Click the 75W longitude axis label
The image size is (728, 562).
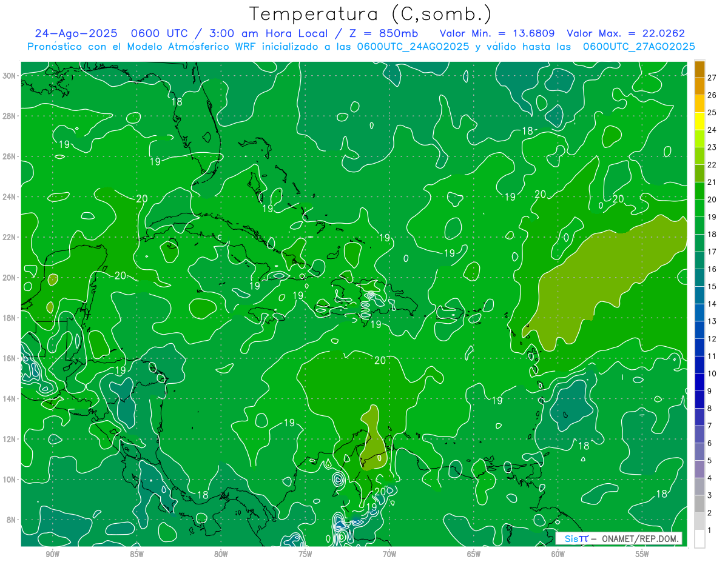(x=305, y=554)
